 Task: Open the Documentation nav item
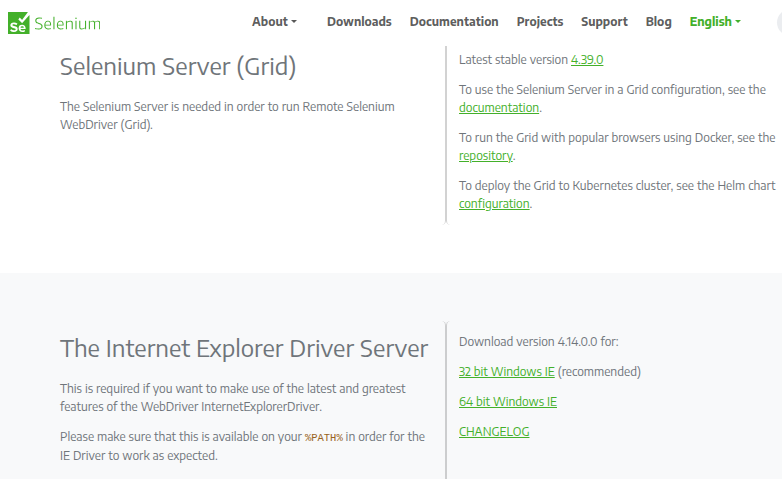[454, 21]
